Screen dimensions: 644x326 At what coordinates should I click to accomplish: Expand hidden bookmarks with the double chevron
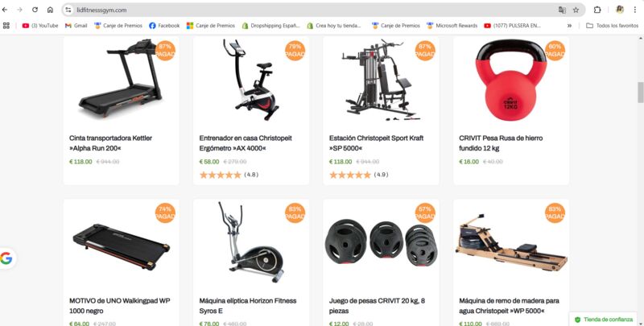pyautogui.click(x=569, y=26)
